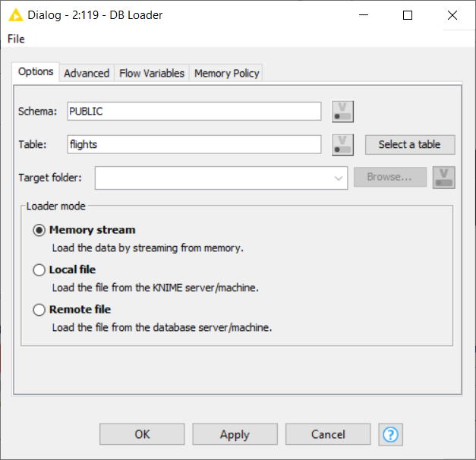Switch to the Advanced tab
Image resolution: width=476 pixels, height=460 pixels.
(x=87, y=73)
